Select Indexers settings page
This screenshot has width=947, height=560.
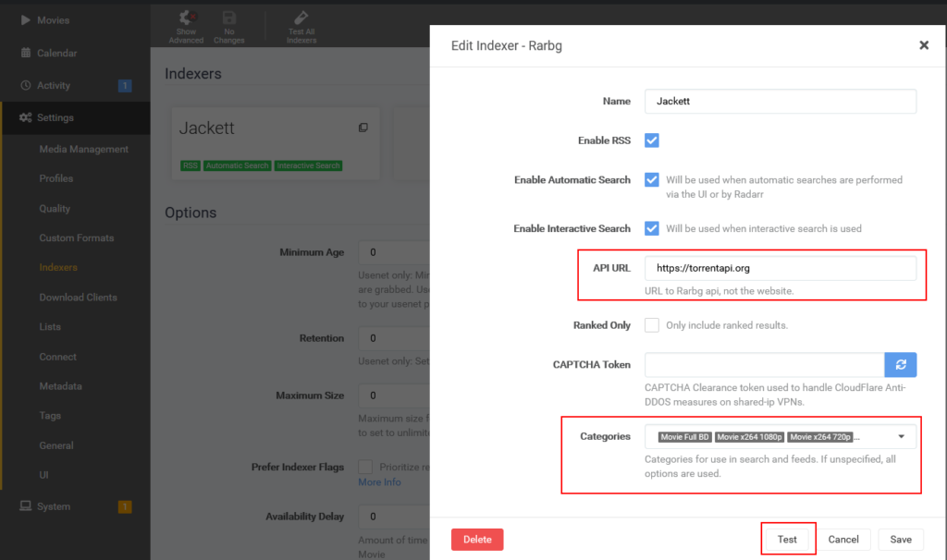point(58,267)
